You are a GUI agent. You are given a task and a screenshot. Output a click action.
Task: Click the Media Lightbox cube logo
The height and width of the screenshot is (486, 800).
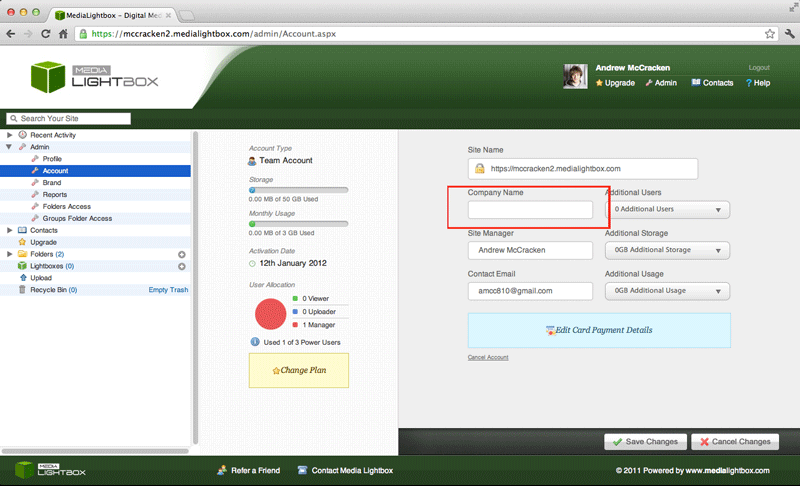47,78
